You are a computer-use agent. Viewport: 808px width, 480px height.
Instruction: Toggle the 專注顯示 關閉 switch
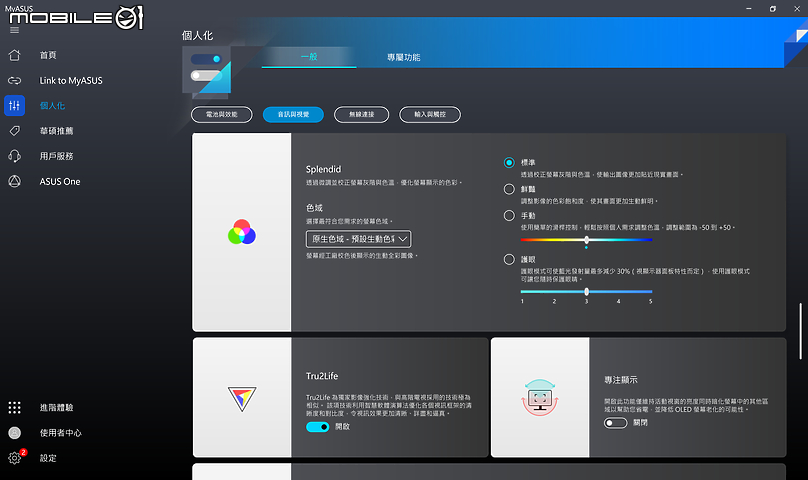[615, 423]
